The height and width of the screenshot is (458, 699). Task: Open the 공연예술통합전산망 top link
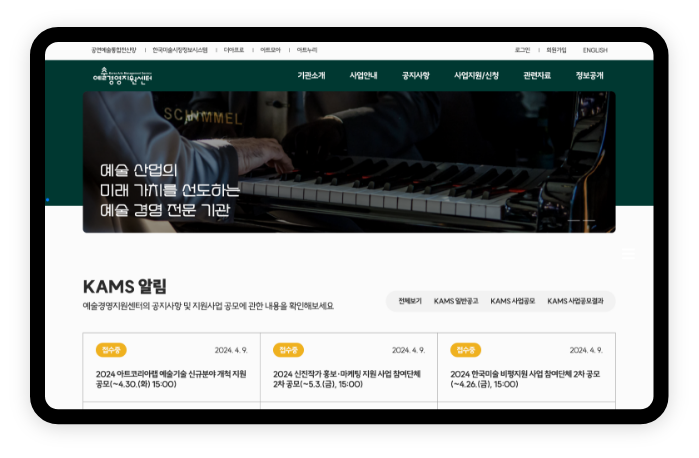pos(114,50)
